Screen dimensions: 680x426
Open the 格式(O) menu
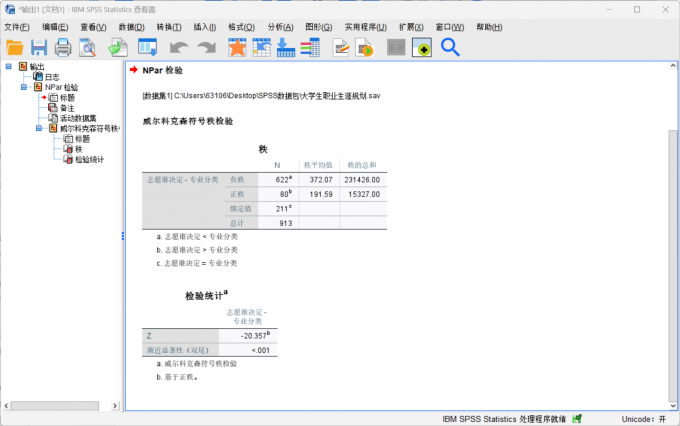pos(242,27)
